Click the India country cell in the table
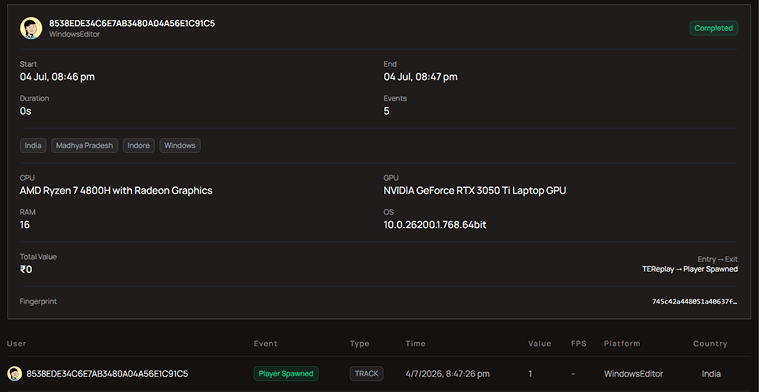 pos(711,374)
